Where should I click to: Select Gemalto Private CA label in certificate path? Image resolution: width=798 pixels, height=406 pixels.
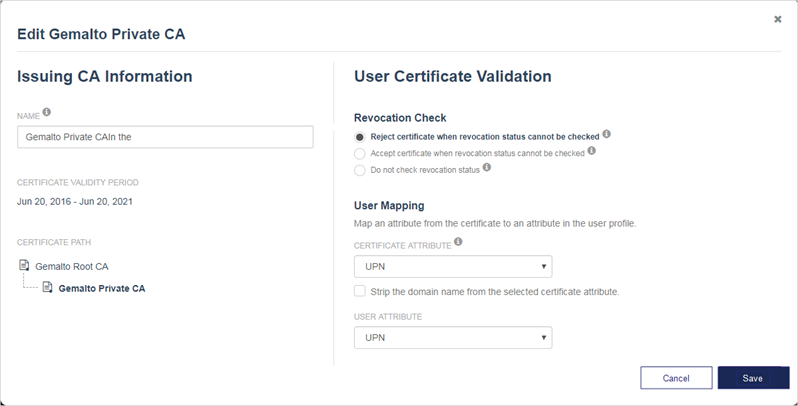pos(101,289)
